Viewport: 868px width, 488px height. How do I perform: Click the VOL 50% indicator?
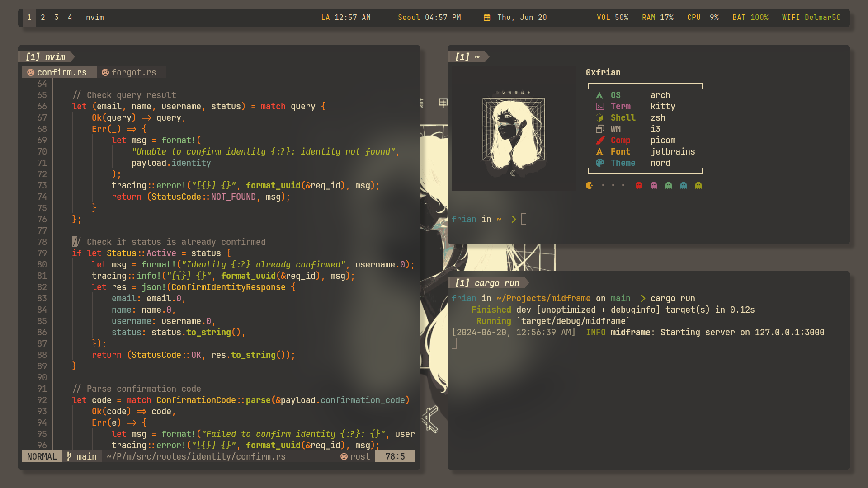click(612, 18)
